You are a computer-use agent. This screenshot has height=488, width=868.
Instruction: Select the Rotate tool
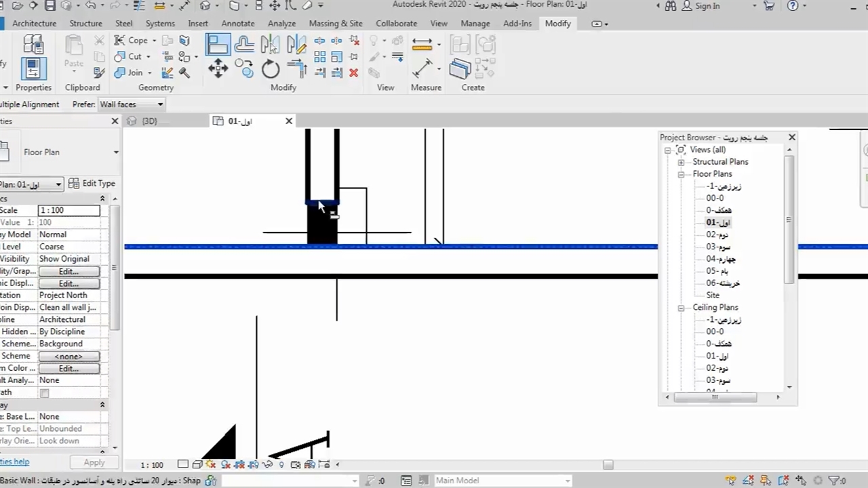[271, 69]
